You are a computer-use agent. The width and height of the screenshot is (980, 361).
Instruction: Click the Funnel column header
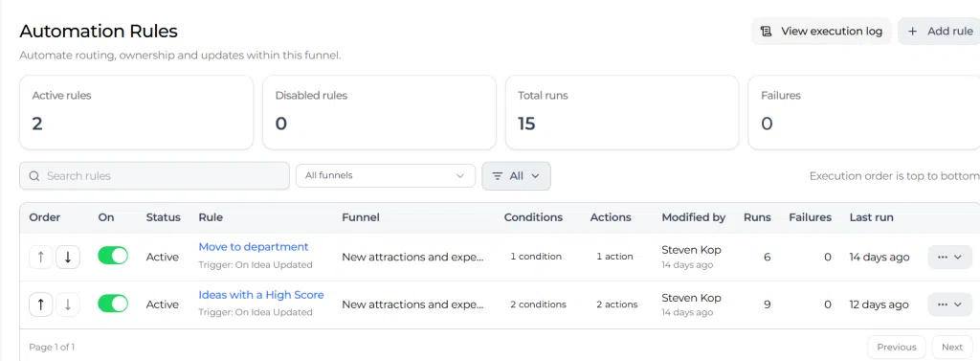[x=361, y=217]
